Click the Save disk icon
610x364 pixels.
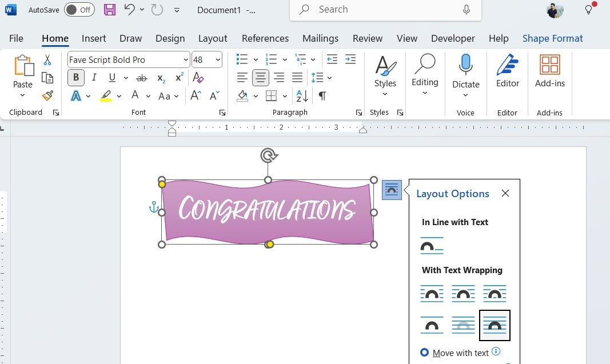coord(110,10)
